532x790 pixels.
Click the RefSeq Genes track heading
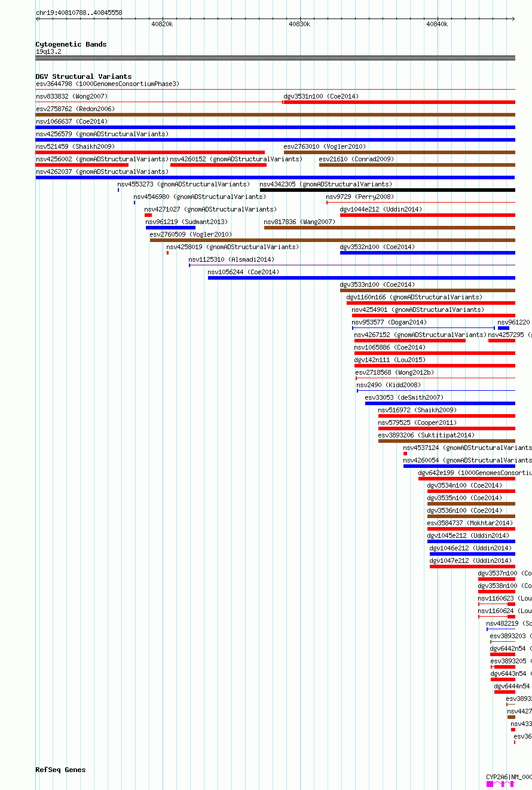click(x=60, y=770)
